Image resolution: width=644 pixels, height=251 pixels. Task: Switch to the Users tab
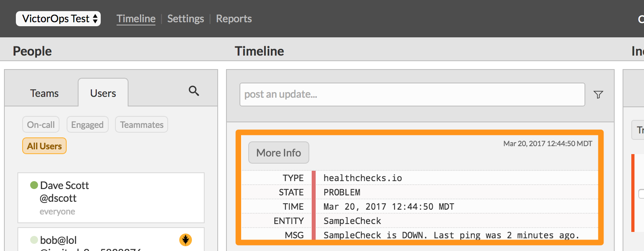coord(103,93)
